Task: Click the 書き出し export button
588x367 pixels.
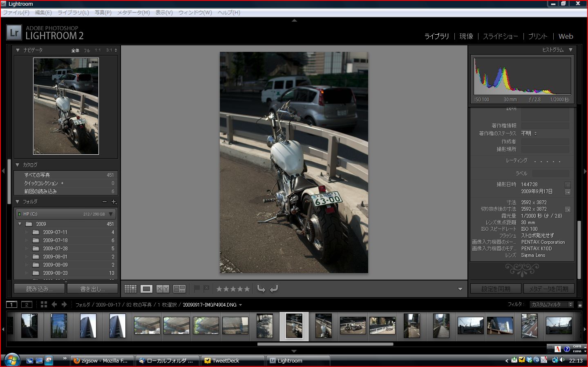Action: pyautogui.click(x=92, y=289)
